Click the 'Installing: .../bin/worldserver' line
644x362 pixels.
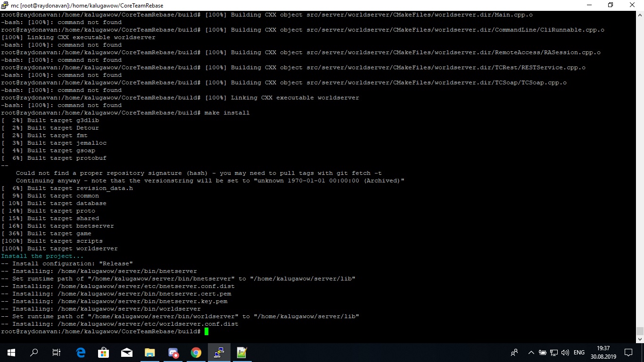[101, 309]
